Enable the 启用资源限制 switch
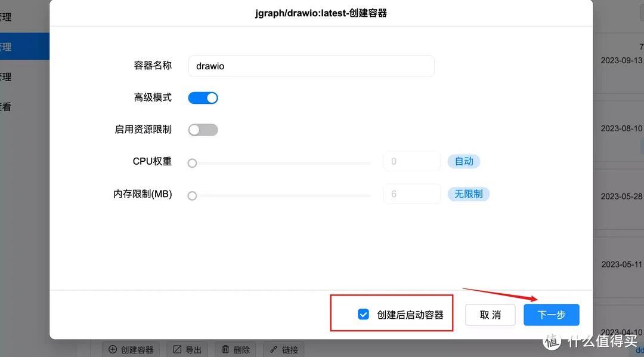Viewport: 644px width, 357px height. click(203, 130)
